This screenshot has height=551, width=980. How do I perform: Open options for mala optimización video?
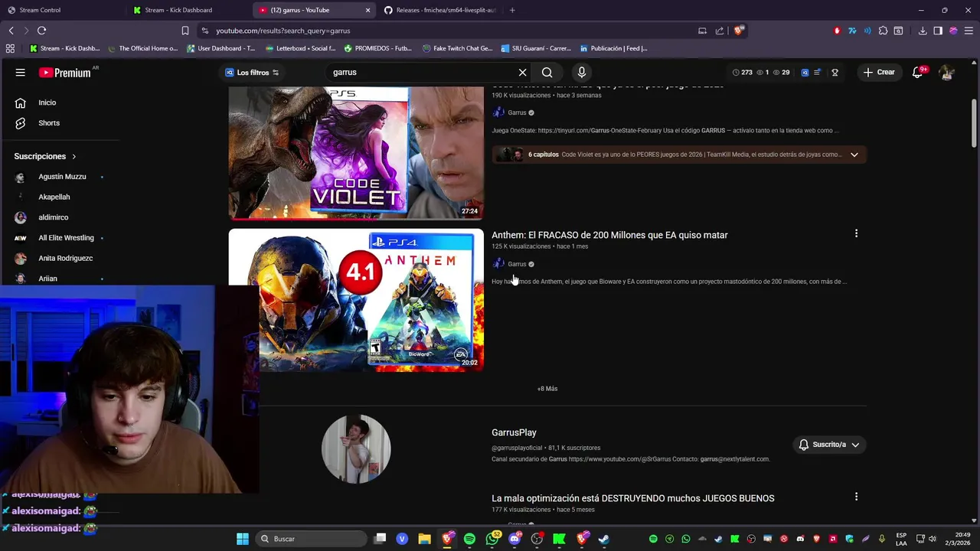tap(857, 497)
